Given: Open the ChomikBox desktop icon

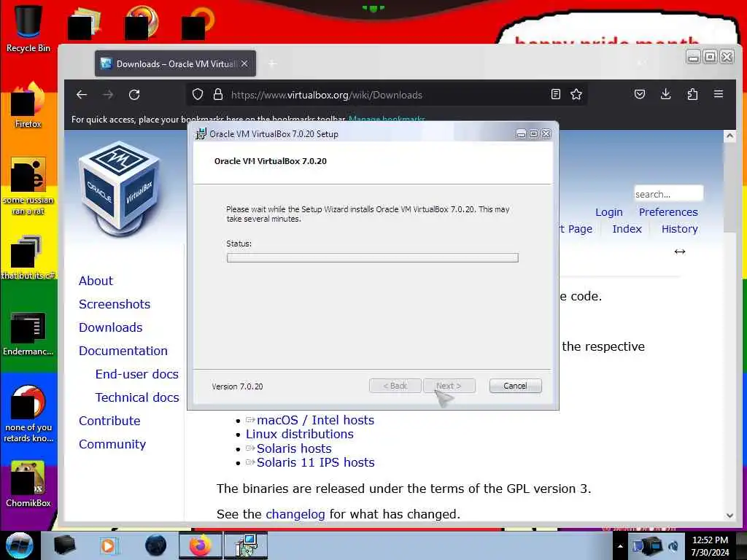Looking at the screenshot, I should 28,484.
